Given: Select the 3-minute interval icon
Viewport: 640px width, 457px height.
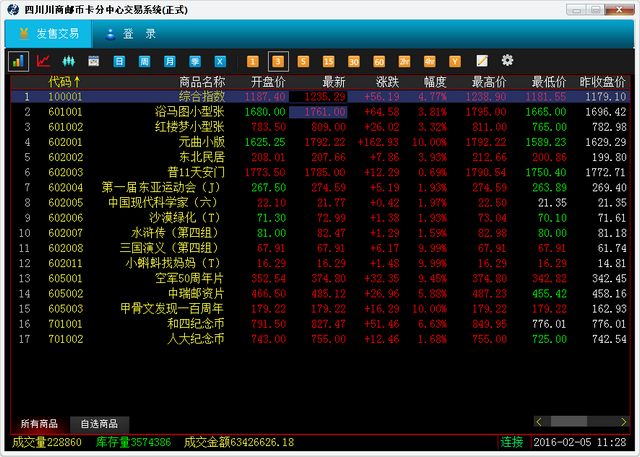Looking at the screenshot, I should pos(278,62).
